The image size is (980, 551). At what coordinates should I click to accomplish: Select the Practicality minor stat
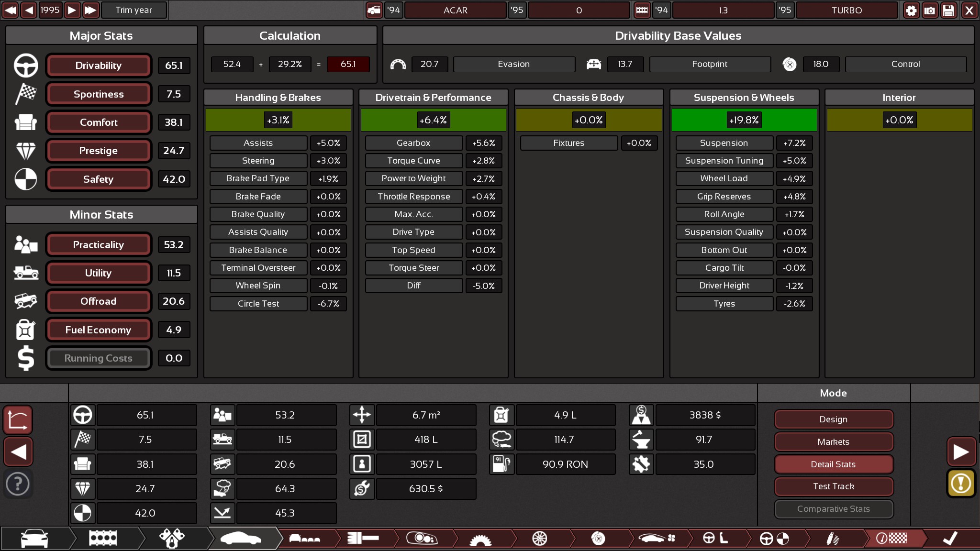click(99, 245)
